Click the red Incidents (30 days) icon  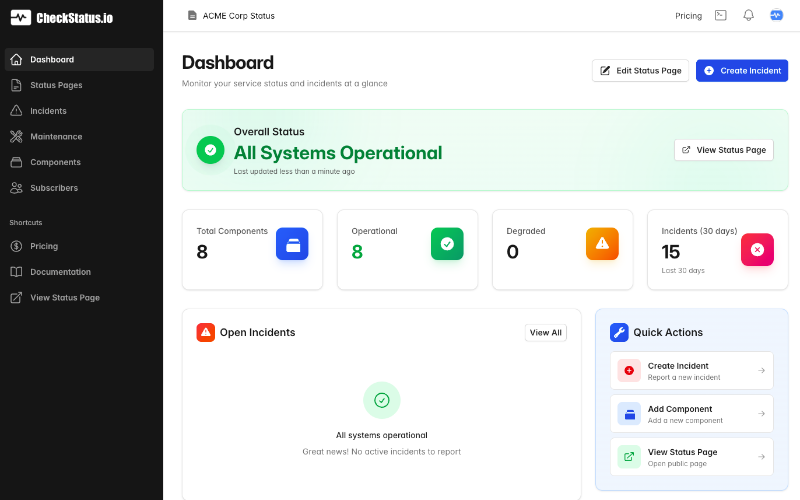757,249
